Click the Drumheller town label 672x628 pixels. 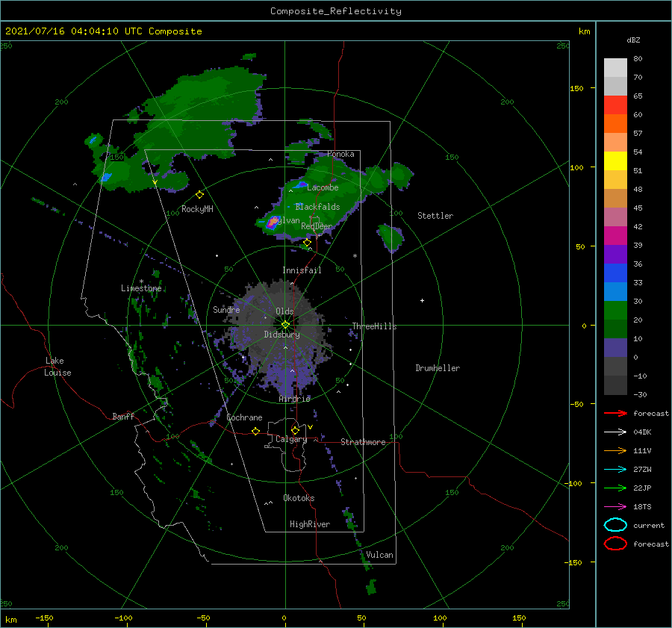click(438, 368)
